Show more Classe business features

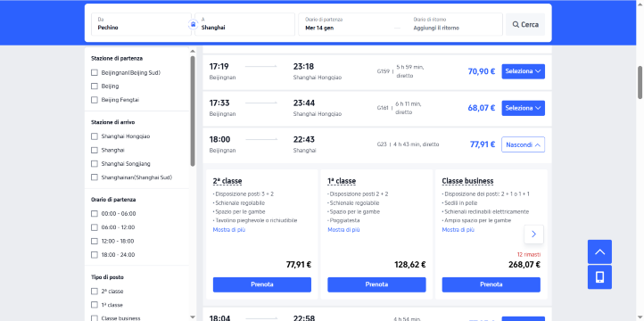pyautogui.click(x=458, y=230)
